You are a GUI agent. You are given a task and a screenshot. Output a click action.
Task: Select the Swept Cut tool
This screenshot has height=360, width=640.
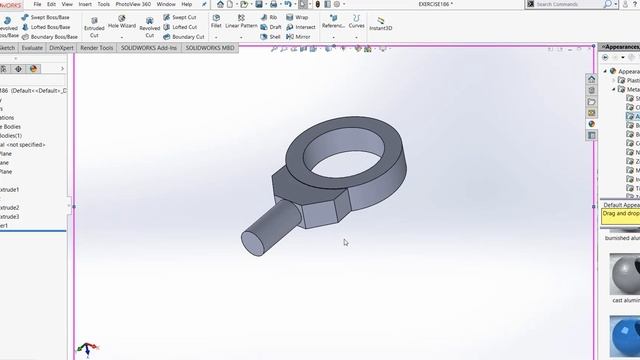180,17
